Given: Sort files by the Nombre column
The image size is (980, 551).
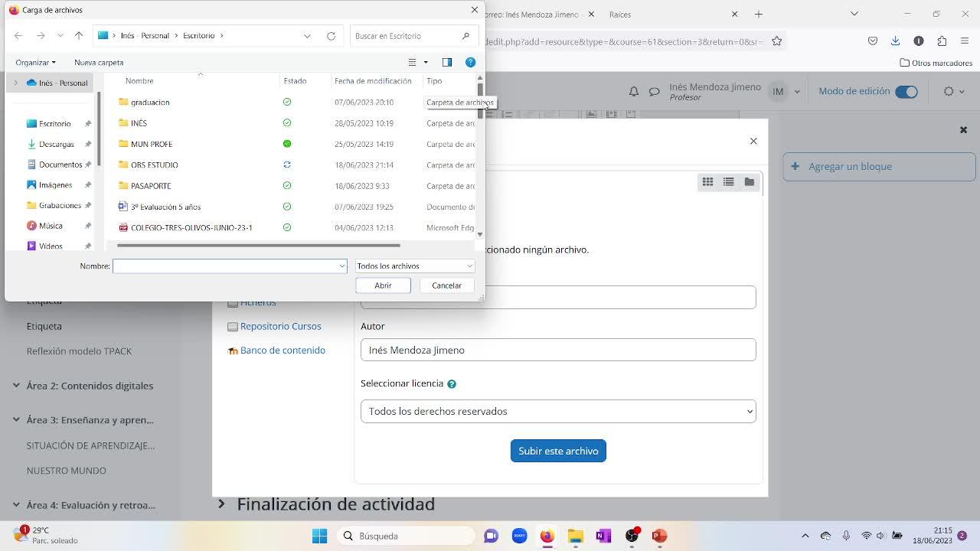Looking at the screenshot, I should point(139,81).
